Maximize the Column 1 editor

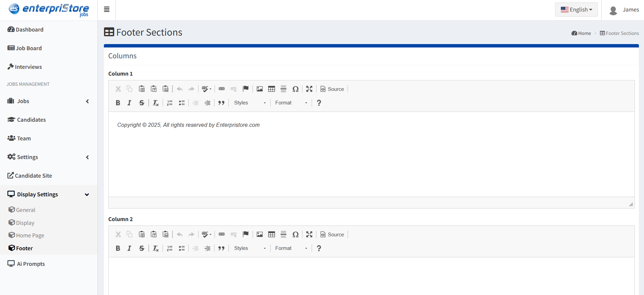309,89
